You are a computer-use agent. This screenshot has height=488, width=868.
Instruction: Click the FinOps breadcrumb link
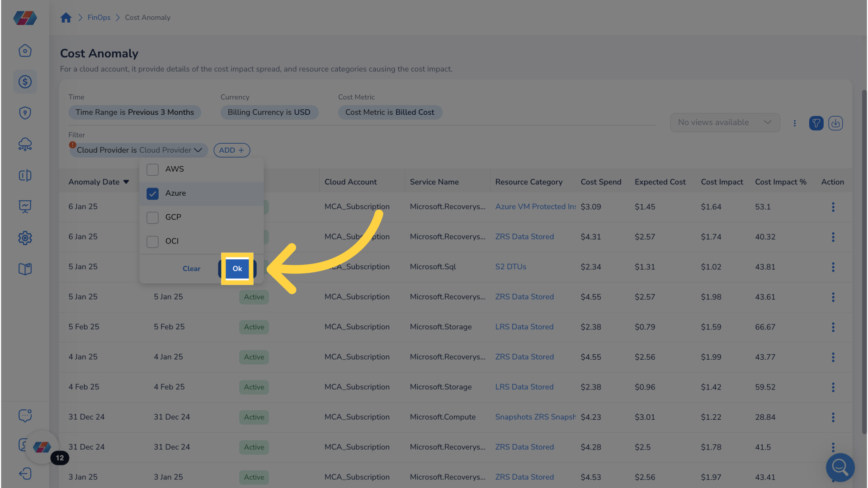point(99,18)
